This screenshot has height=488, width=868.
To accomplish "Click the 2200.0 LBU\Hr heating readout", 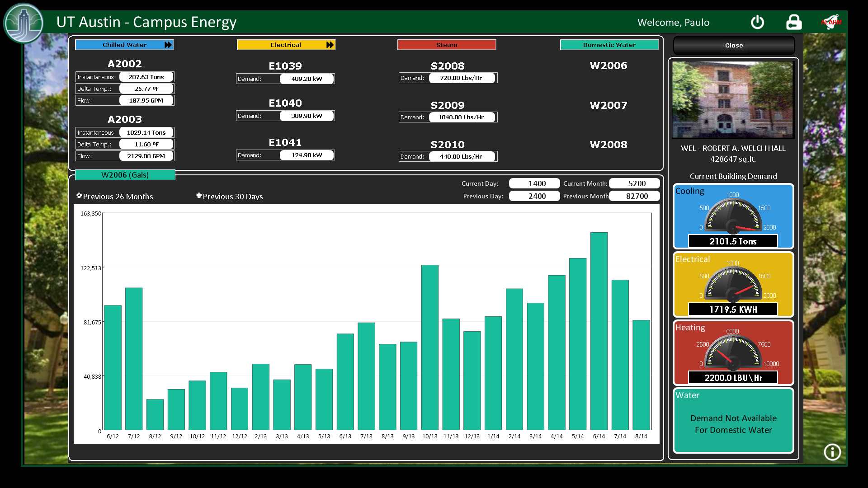I will tap(733, 378).
